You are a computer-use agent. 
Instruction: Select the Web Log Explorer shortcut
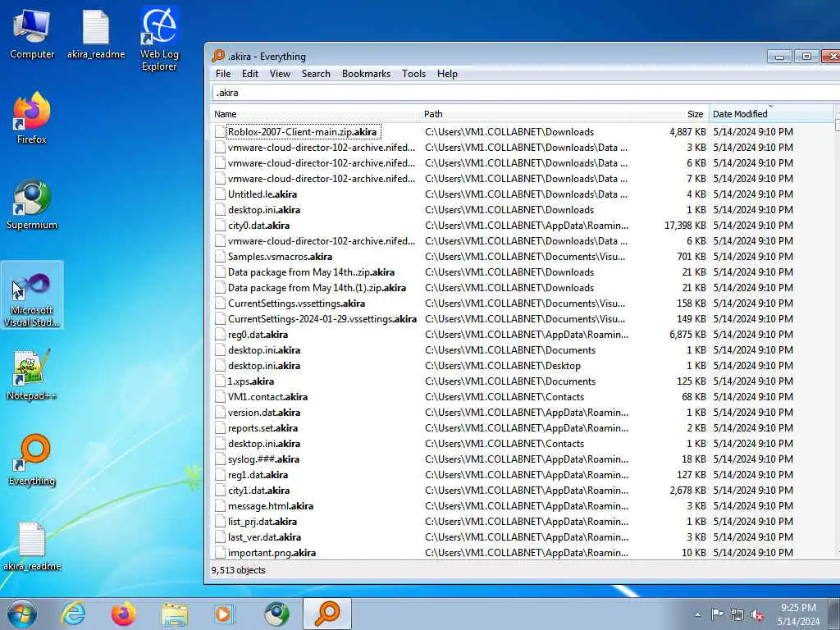click(x=159, y=39)
